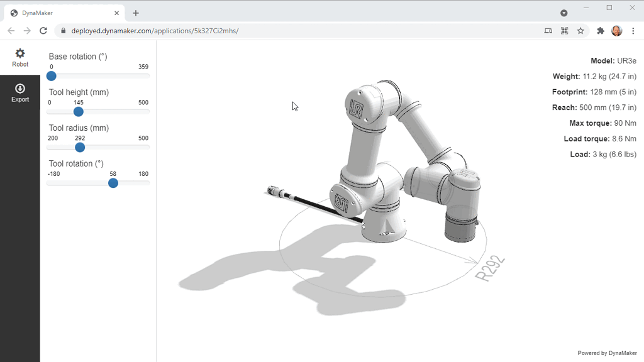Click the browser back navigation arrow
Screen dimensions: 644x362
pos(11,30)
